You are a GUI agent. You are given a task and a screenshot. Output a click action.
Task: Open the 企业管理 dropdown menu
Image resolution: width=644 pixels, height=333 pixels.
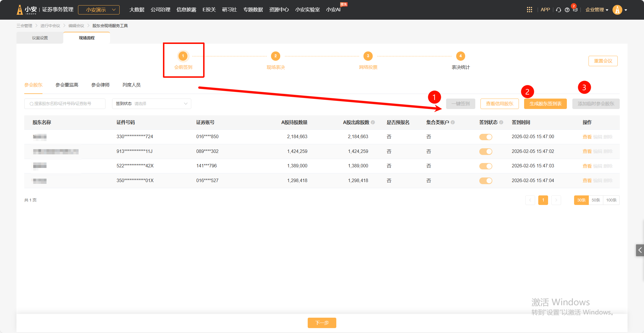click(597, 10)
